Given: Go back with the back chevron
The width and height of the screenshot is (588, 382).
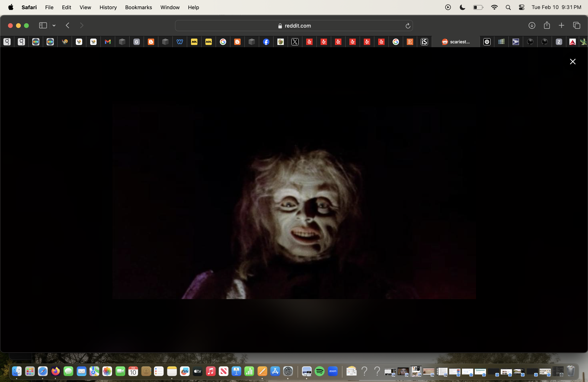Looking at the screenshot, I should [x=68, y=25].
